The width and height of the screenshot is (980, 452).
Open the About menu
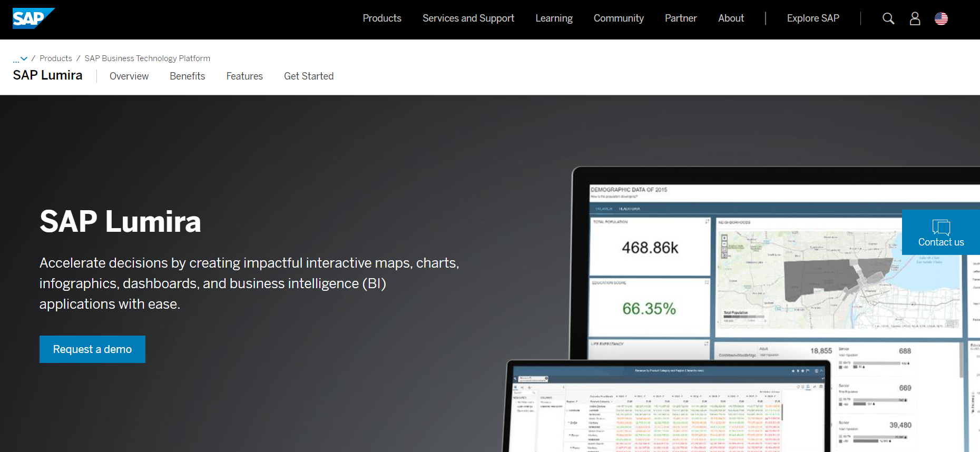[731, 18]
